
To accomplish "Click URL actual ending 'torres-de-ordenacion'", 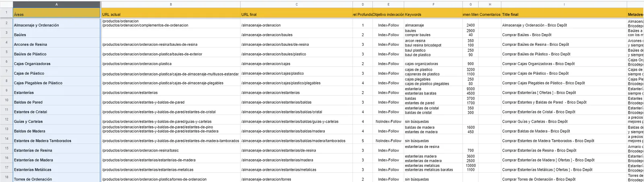I will (x=171, y=178).
